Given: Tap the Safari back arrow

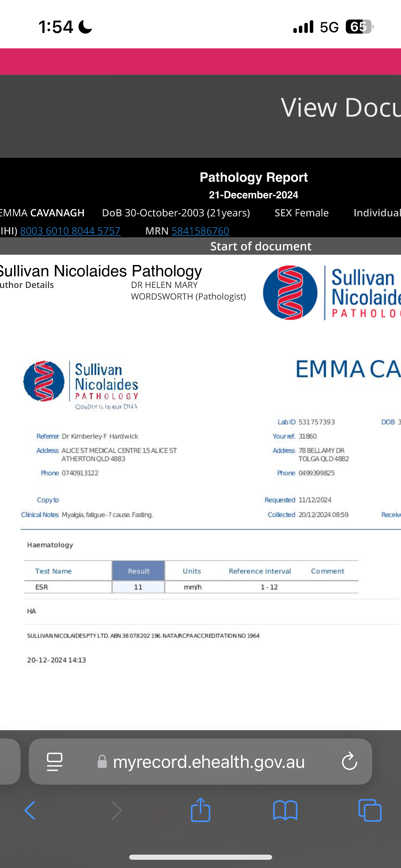Looking at the screenshot, I should coord(30,810).
